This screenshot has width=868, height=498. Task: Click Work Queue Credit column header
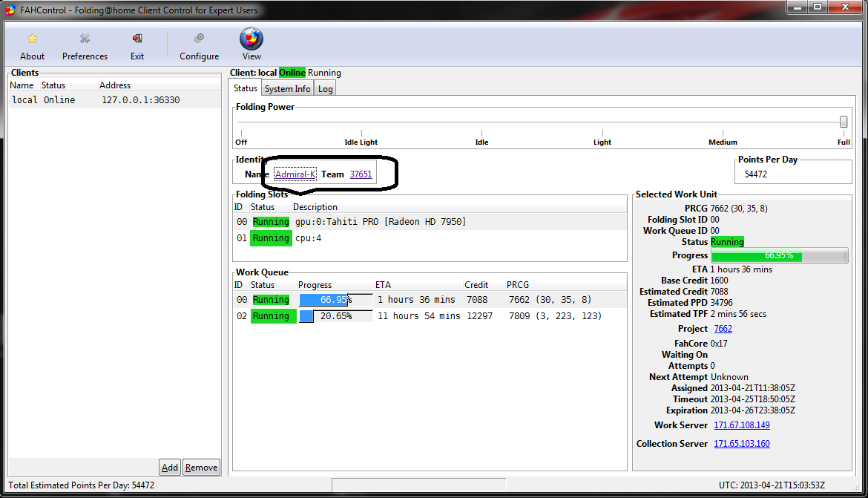point(484,285)
